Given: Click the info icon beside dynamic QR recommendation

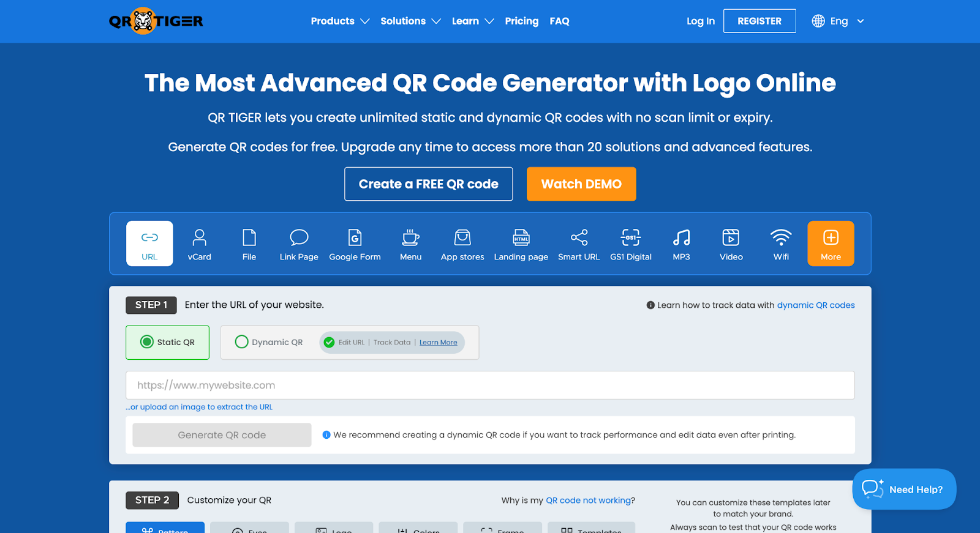Looking at the screenshot, I should (326, 435).
